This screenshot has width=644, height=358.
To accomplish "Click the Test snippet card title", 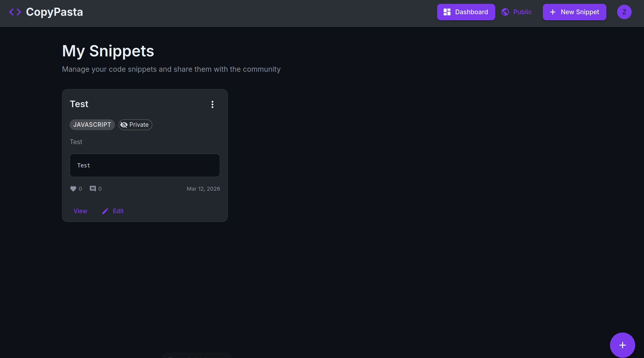I will pyautogui.click(x=79, y=104).
